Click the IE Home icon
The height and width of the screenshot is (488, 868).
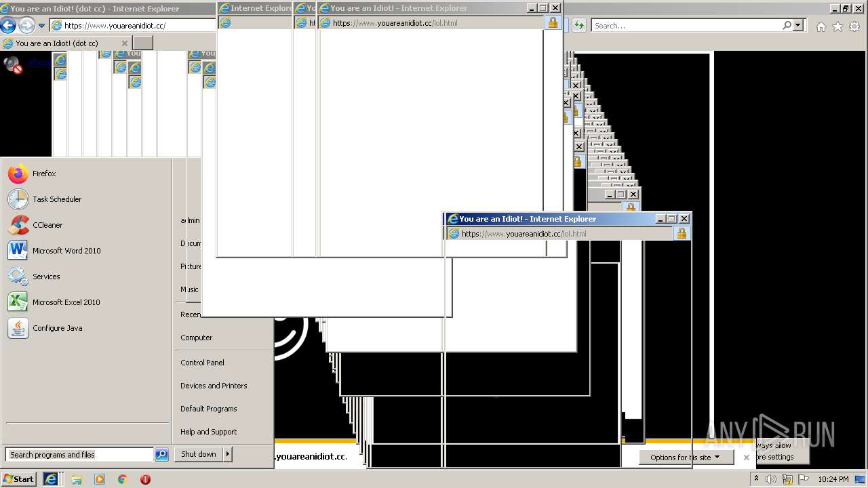pos(821,26)
